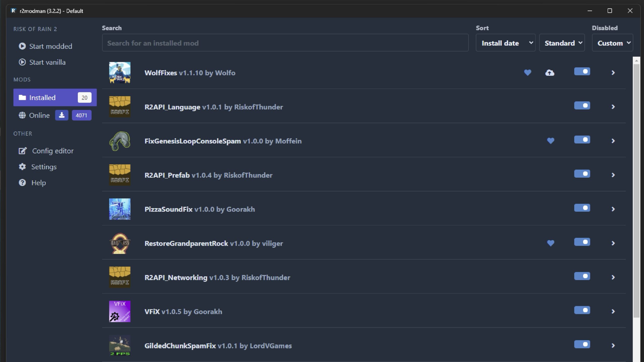
Task: Expand the VFiX row chevron
Action: (x=613, y=311)
